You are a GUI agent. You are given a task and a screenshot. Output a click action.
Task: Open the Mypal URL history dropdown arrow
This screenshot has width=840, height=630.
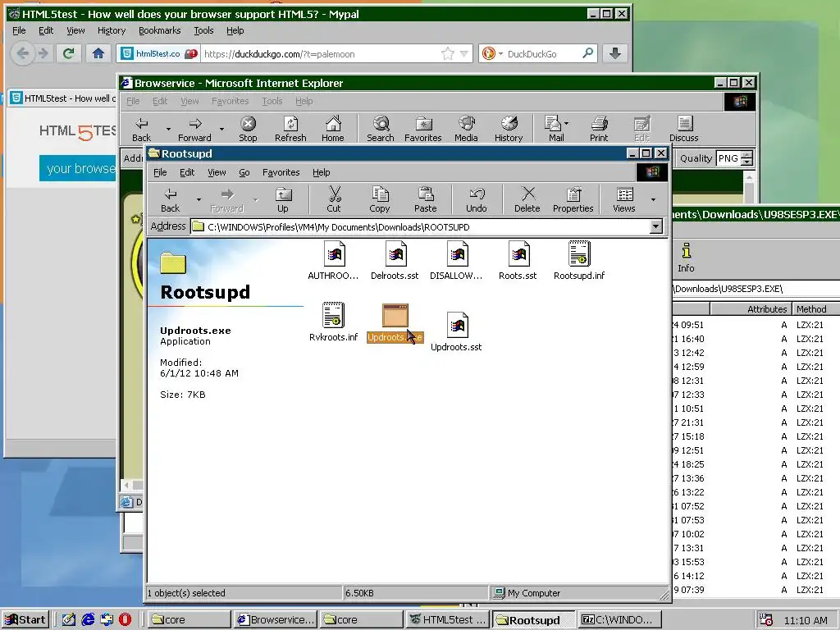464,53
